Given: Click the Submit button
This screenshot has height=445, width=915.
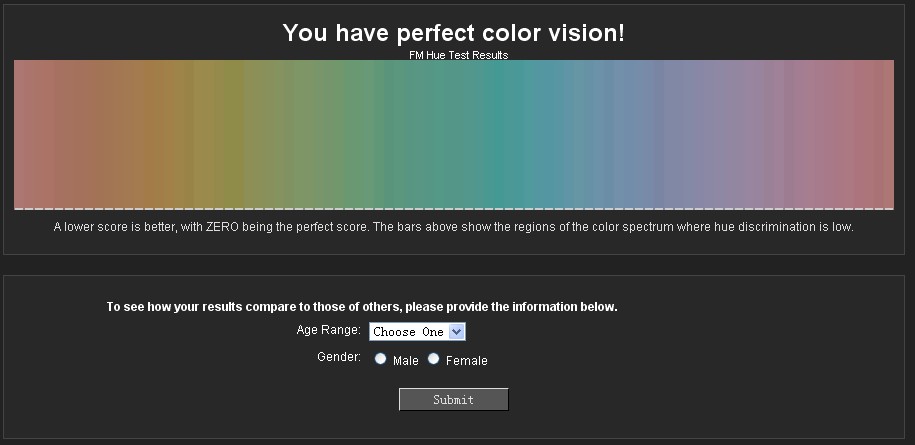Looking at the screenshot, I should pos(453,400).
